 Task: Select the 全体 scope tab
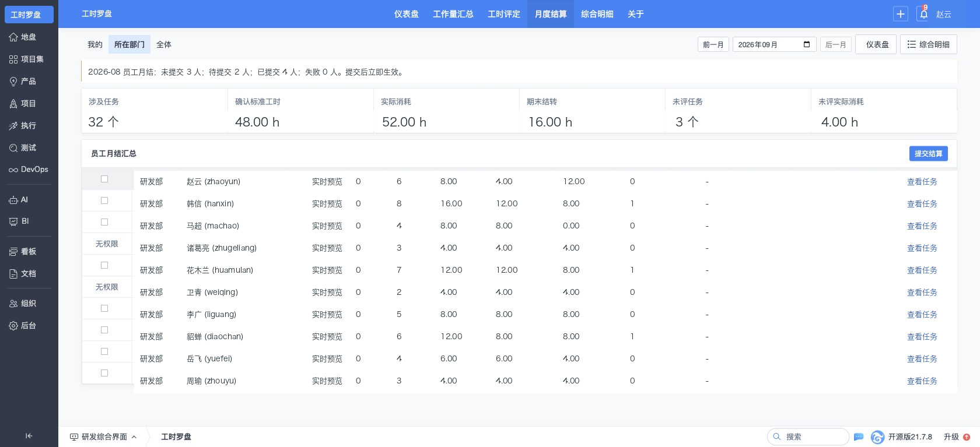(x=164, y=44)
